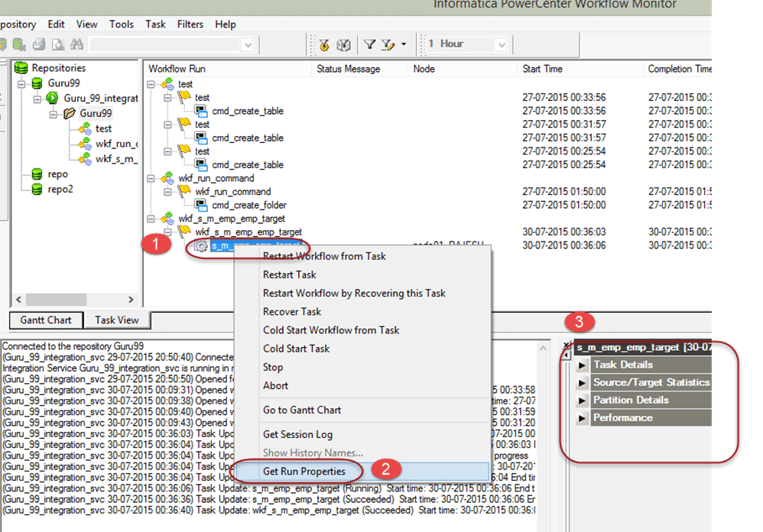763x532 pixels.
Task: Collapse the Guru99 folder in repository tree
Action: [53, 113]
